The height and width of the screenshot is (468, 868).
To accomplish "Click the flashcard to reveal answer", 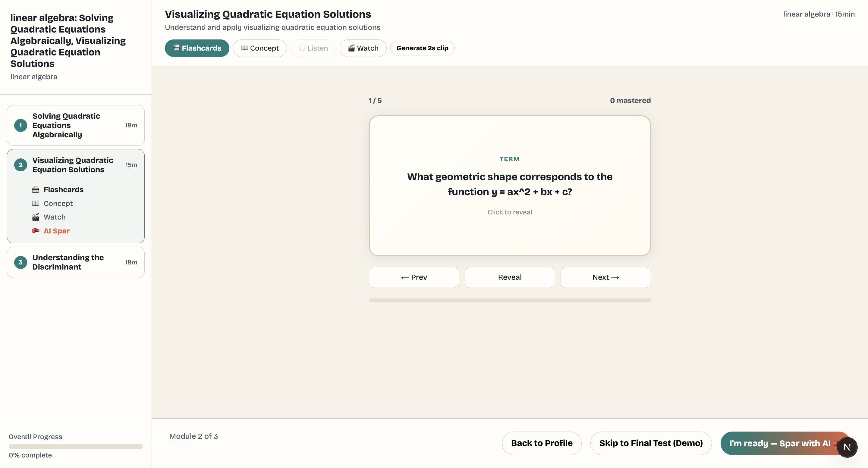I will 509,186.
